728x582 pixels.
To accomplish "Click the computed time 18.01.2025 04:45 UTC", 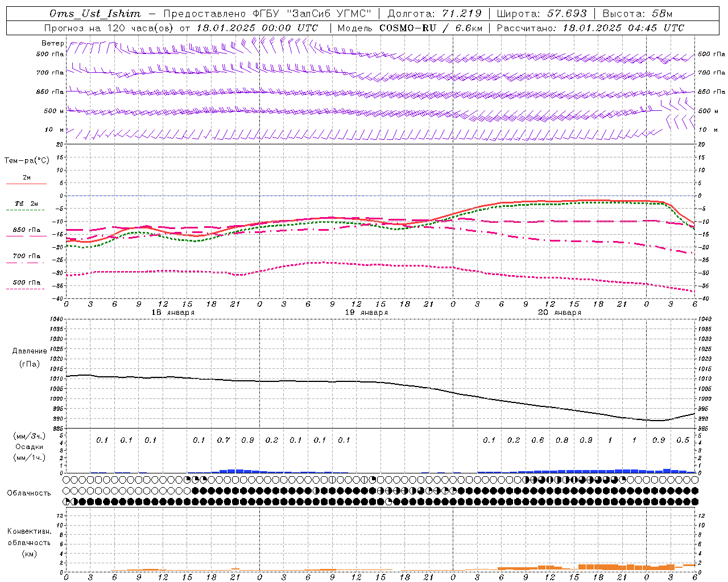I will [x=623, y=28].
